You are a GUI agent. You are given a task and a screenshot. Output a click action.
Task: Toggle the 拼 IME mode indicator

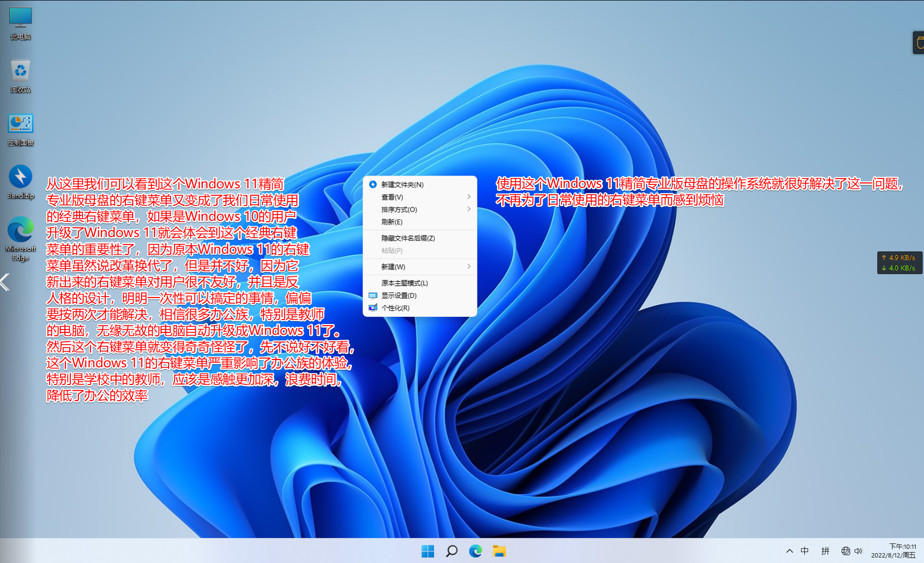tap(825, 551)
